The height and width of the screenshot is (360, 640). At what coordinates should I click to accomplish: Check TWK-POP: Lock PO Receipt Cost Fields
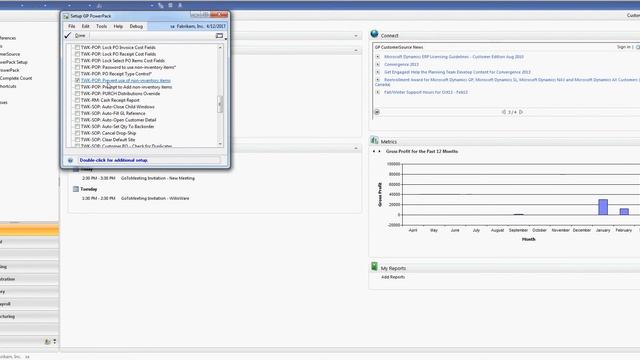77,54
